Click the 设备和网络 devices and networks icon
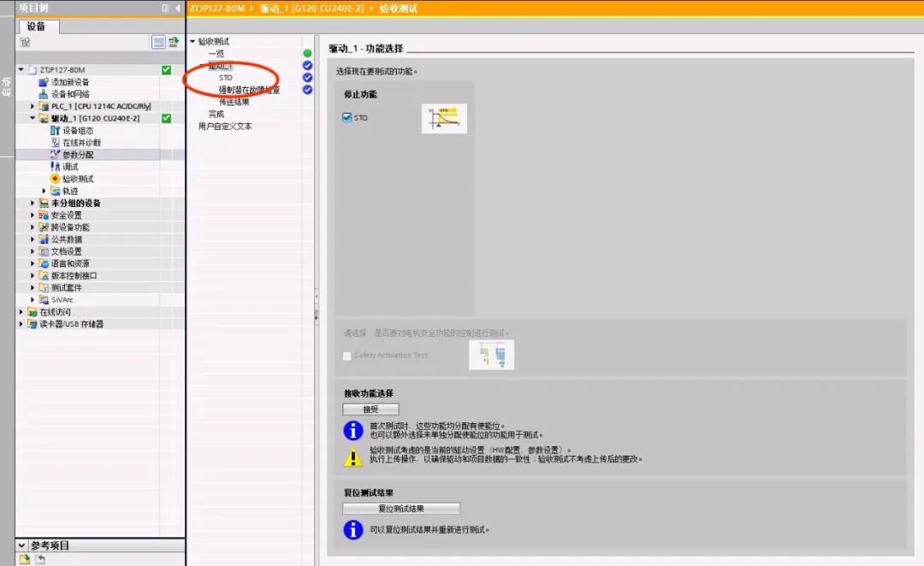924x566 pixels. coord(43,94)
